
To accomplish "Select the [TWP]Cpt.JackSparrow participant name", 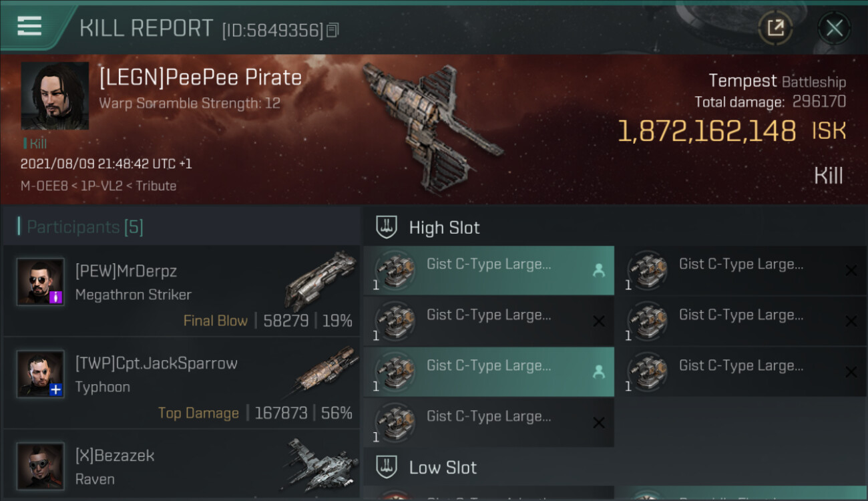I will [x=156, y=363].
